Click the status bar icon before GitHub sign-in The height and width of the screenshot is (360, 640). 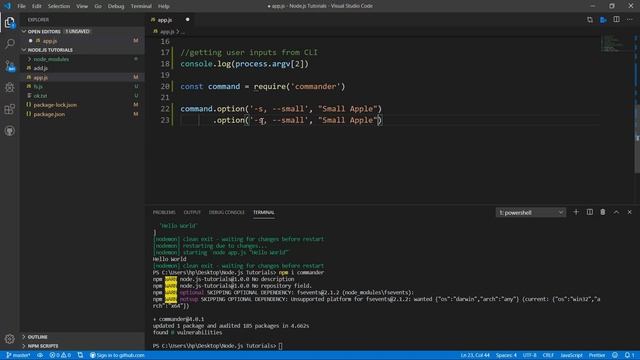(x=80, y=355)
